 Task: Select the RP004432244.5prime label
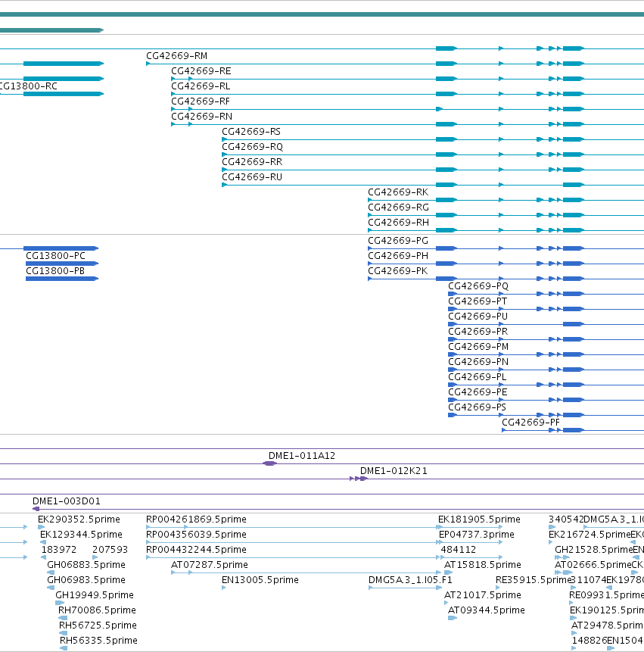tap(196, 550)
